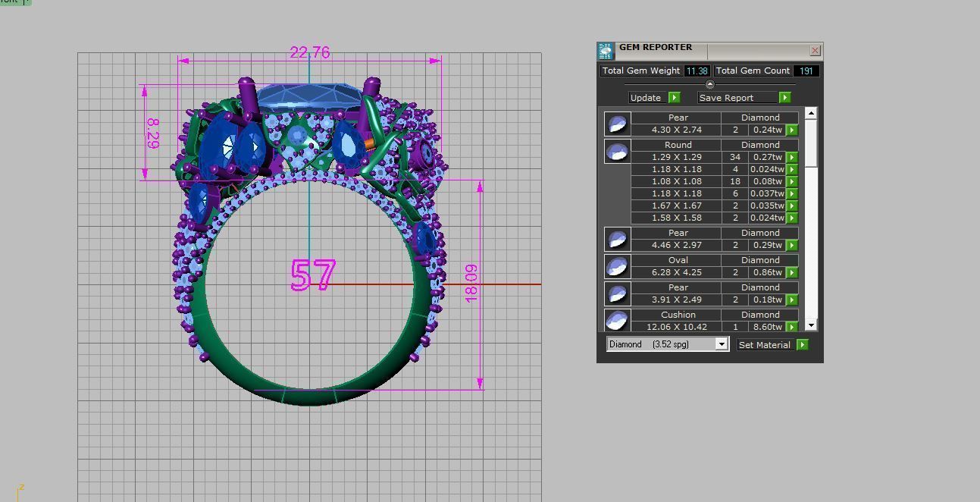
Task: Click the 22.76 width dimension in viewport
Action: [310, 52]
